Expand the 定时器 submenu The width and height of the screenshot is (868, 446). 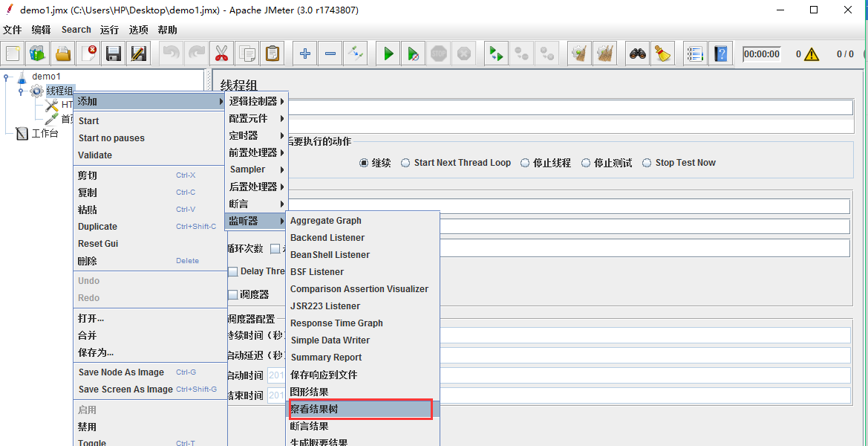[x=257, y=136]
